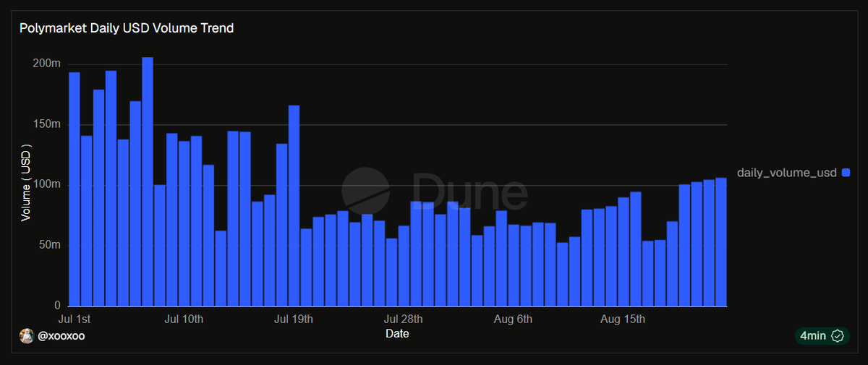Viewport: 868px width, 365px height.
Task: Click the 150m y-axis label
Action: coord(48,124)
